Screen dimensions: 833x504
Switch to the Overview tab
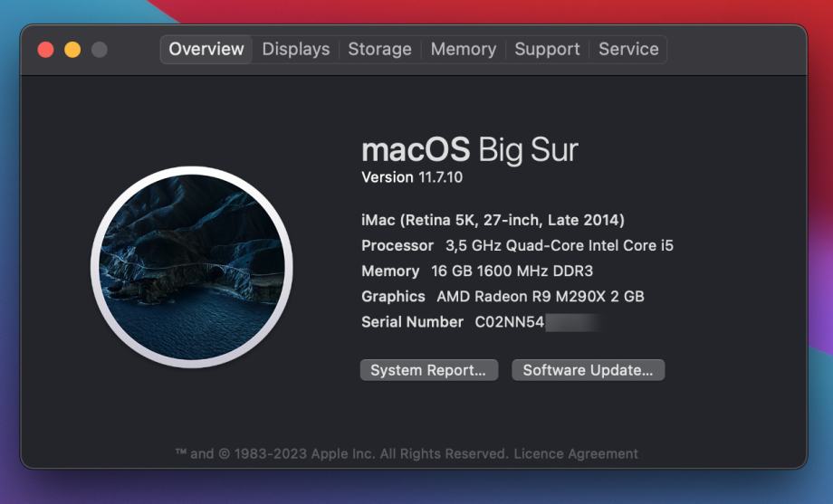click(206, 49)
